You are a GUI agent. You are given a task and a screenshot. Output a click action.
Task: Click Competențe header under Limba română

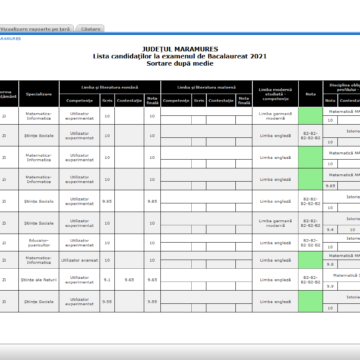coord(79,101)
